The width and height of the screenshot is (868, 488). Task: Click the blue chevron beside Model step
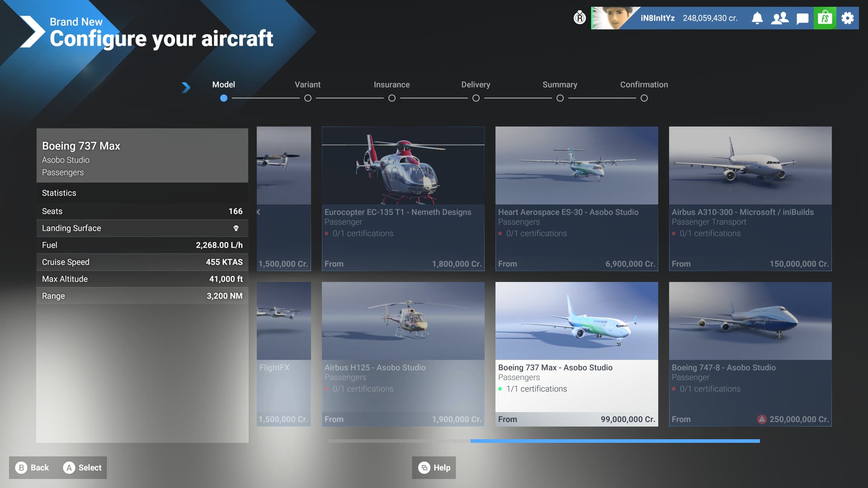pos(186,87)
